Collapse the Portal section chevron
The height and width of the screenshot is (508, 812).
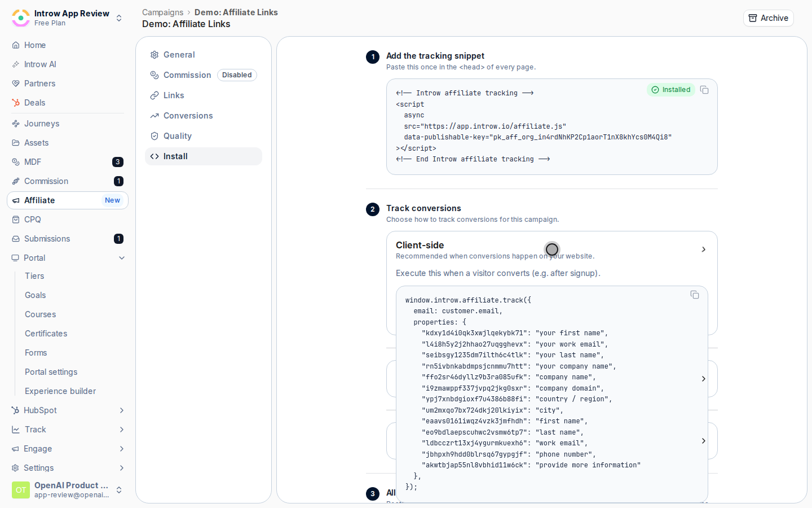[122, 258]
